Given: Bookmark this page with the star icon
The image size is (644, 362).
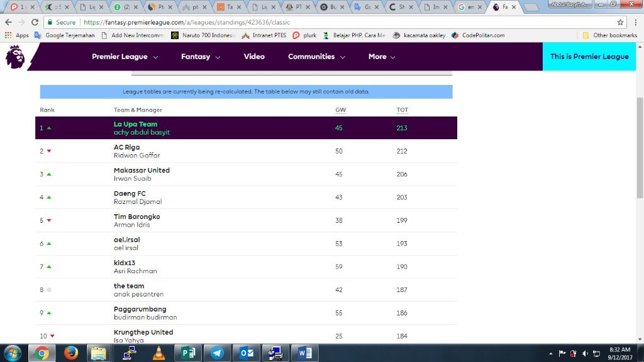Looking at the screenshot, I should coord(620,22).
